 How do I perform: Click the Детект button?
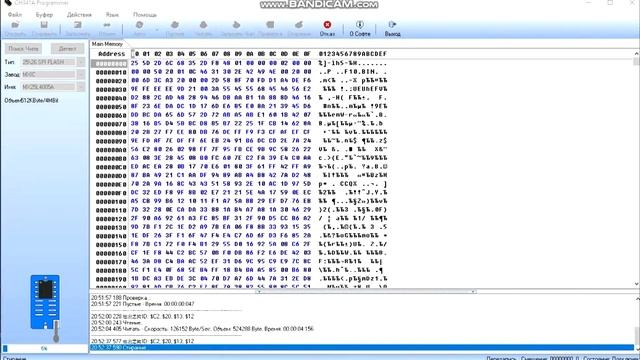67,49
